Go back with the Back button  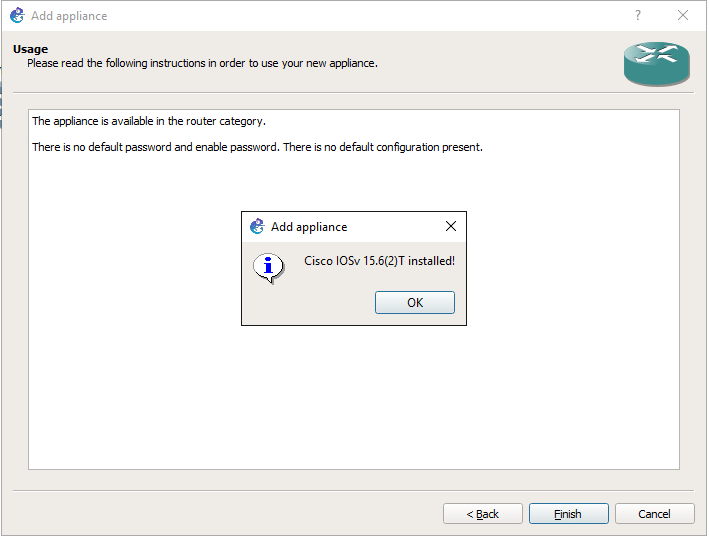[483, 514]
